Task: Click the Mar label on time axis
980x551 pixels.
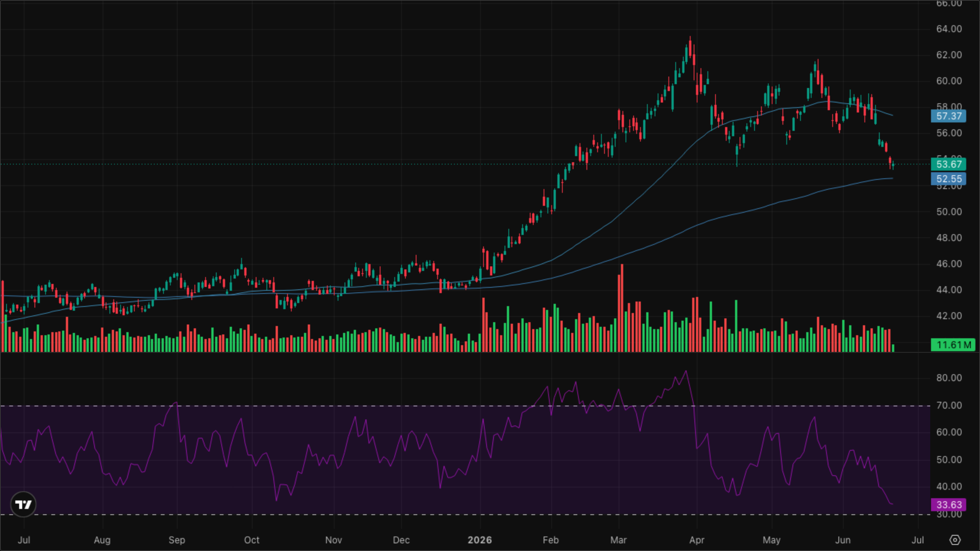Action: pos(618,540)
